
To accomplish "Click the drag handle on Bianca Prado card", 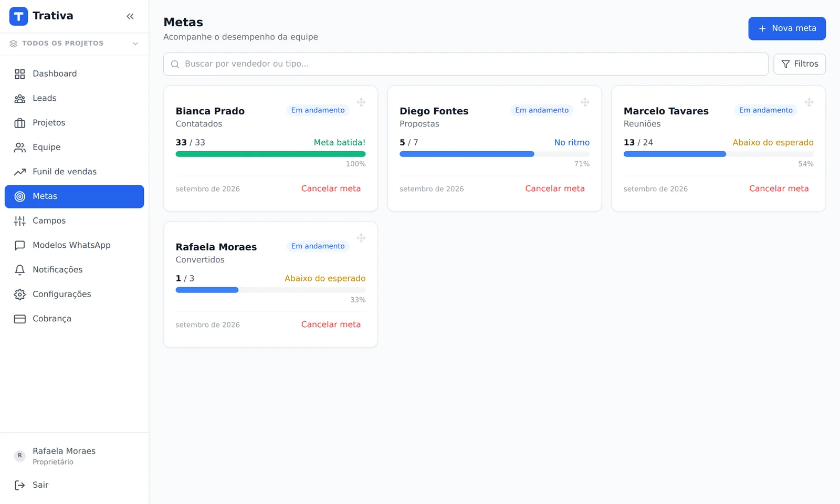I will pos(361,102).
